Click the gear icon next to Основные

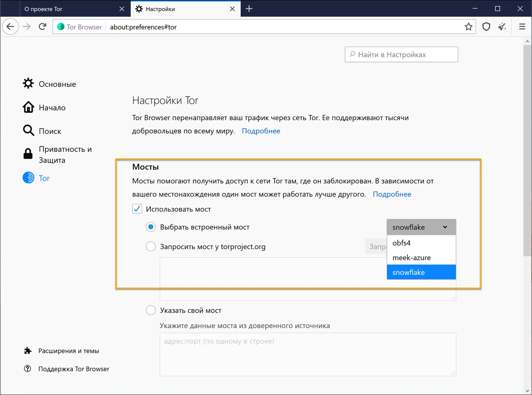[x=28, y=83]
